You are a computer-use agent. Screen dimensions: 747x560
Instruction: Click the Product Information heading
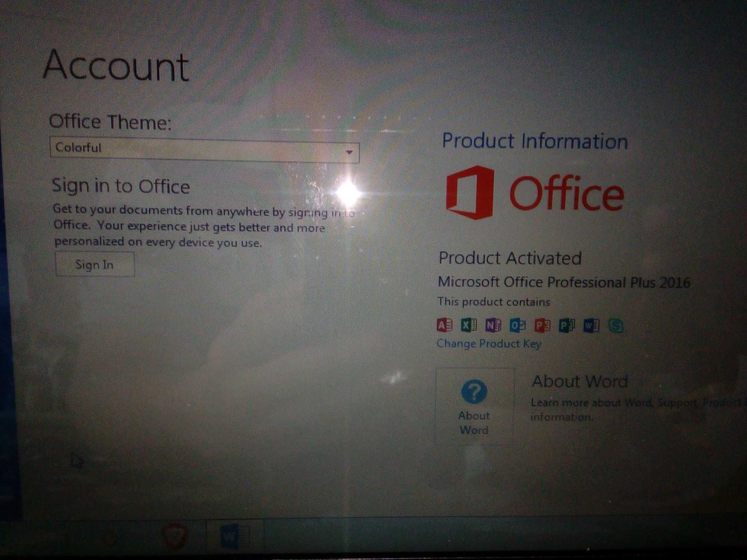[535, 141]
